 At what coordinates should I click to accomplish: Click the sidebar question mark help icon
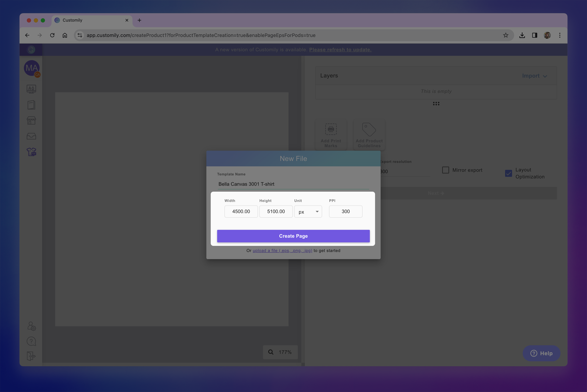tap(31, 341)
